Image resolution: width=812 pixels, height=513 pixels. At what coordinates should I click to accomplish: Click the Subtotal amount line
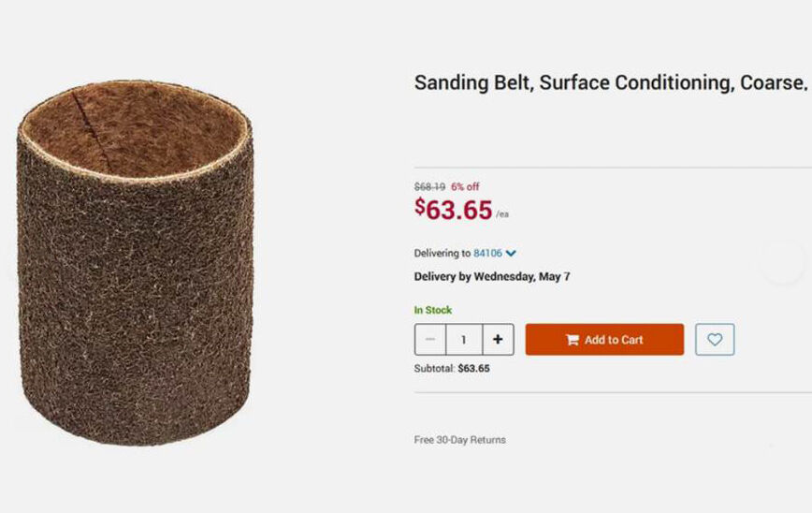[452, 369]
